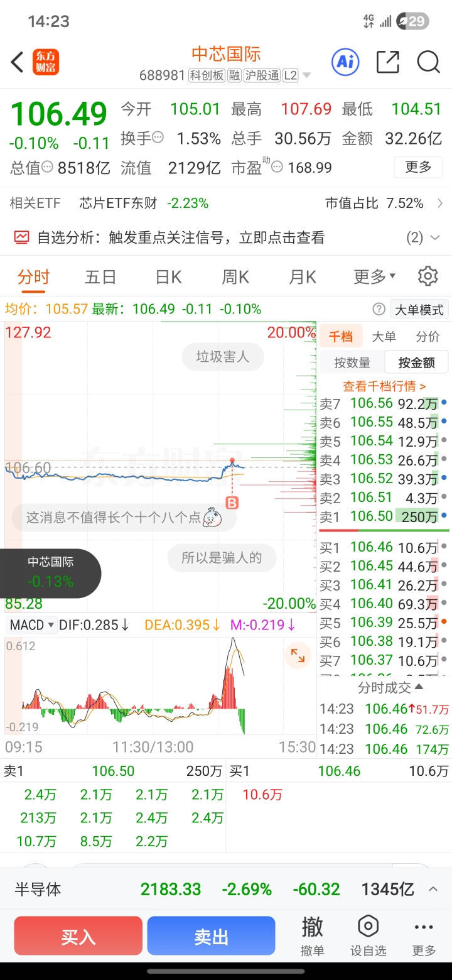The image size is (452, 980).
Task: Tap the 市盈 info icon
Action: point(277,168)
